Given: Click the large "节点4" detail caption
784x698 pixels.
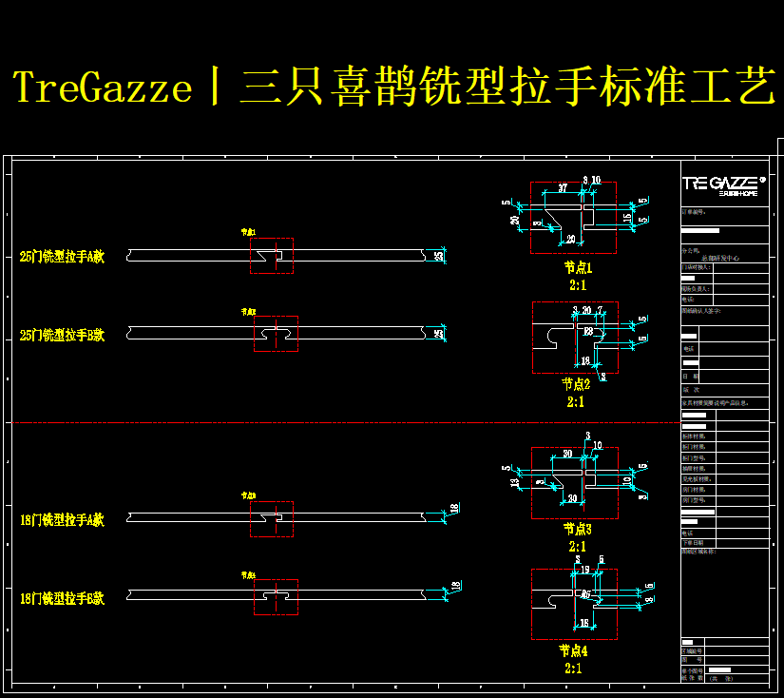Looking at the screenshot, I should pos(573,651).
